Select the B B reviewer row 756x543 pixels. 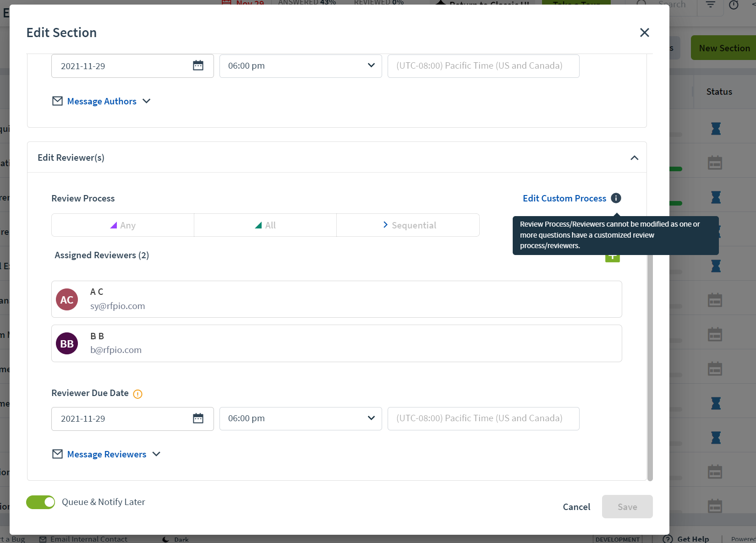(337, 343)
